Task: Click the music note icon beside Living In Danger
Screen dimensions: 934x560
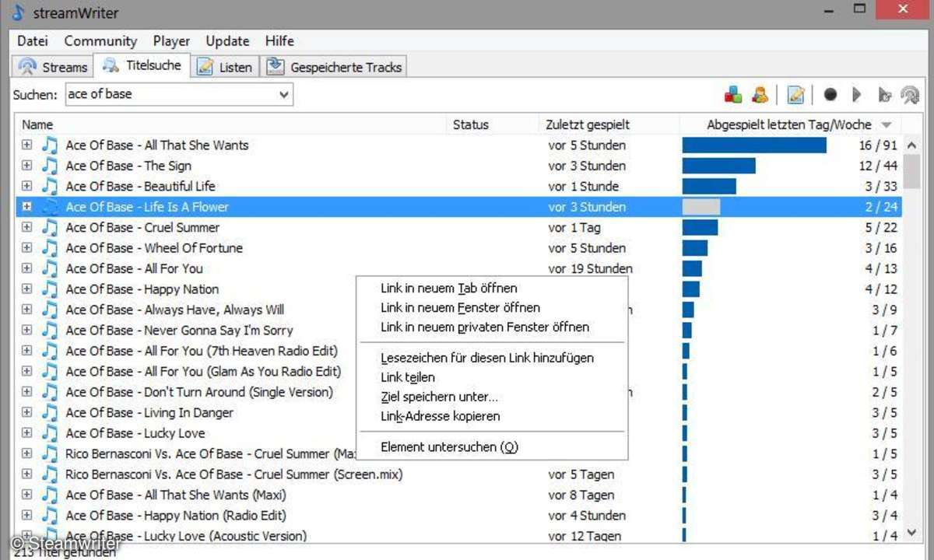Action: tap(50, 412)
